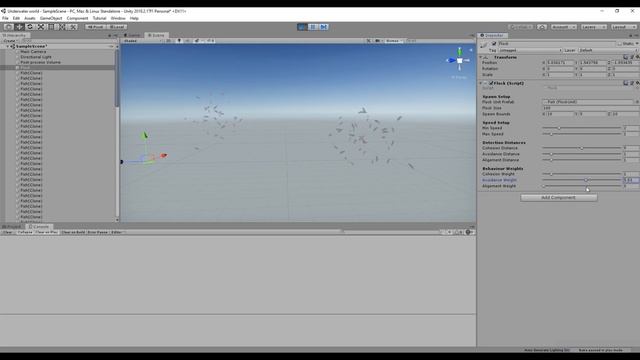
Task: Toggle 2D scene view mode
Action: tap(168, 41)
